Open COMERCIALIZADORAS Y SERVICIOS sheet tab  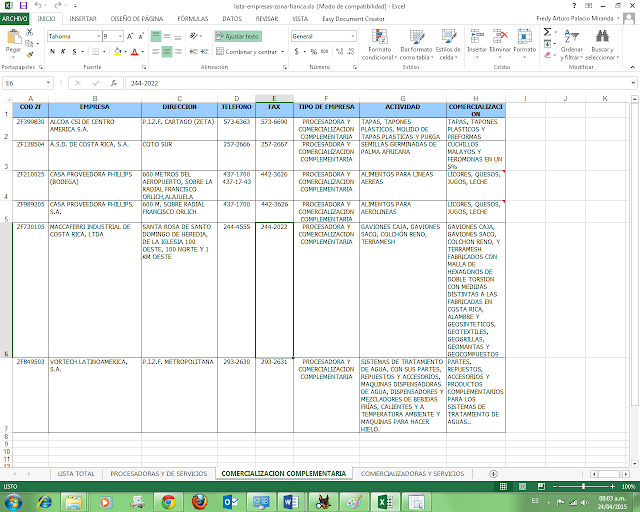coord(412,474)
